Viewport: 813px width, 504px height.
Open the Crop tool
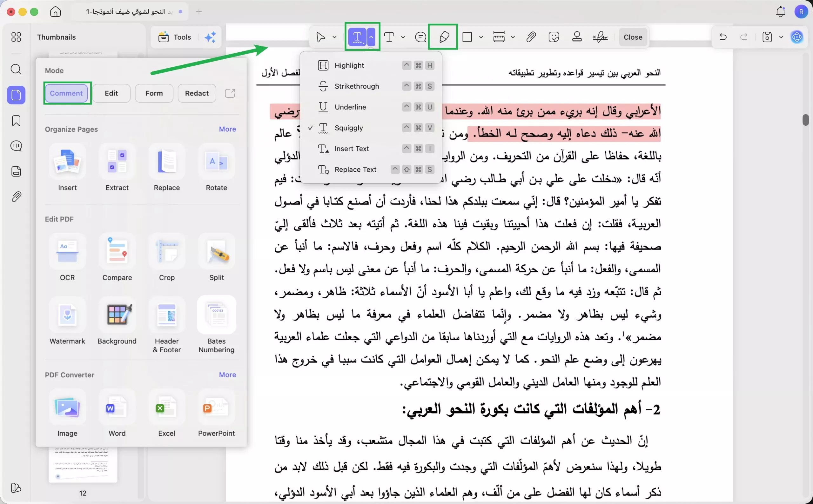[167, 257]
